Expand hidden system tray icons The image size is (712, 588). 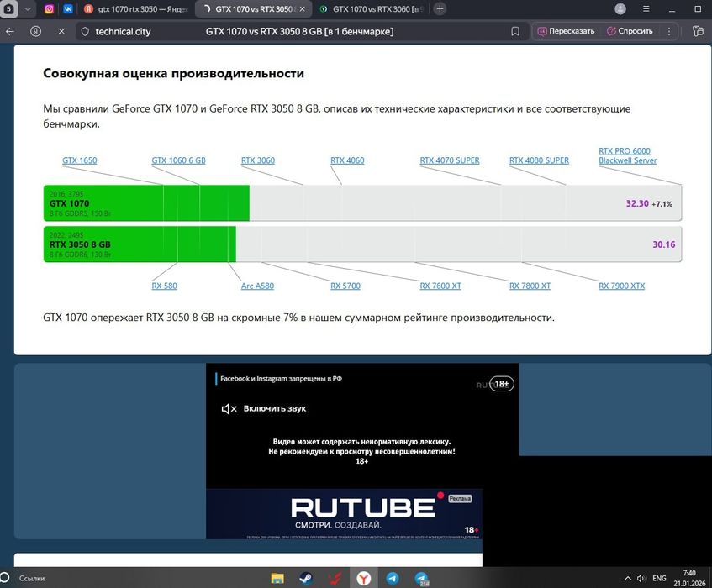(628, 578)
